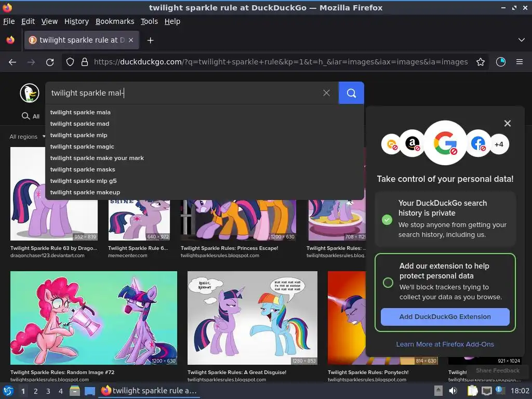
Task: Open A Great Disguise thumbnail
Action: [252, 318]
